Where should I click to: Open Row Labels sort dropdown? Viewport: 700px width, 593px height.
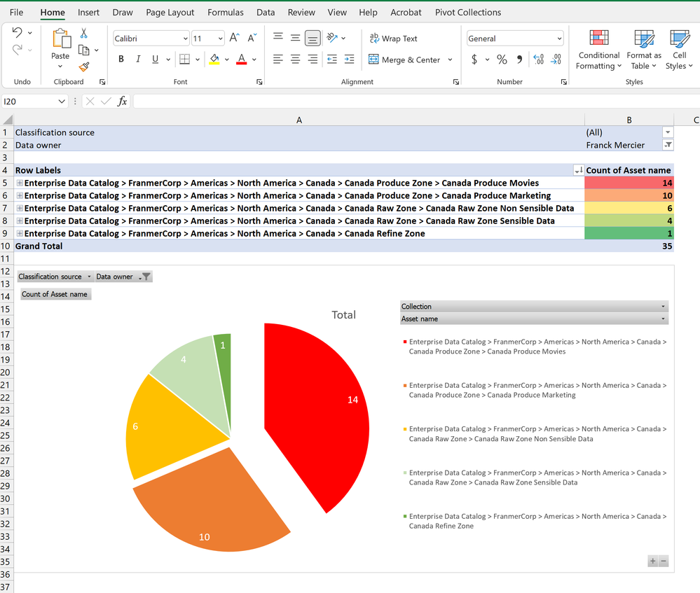[x=579, y=170]
